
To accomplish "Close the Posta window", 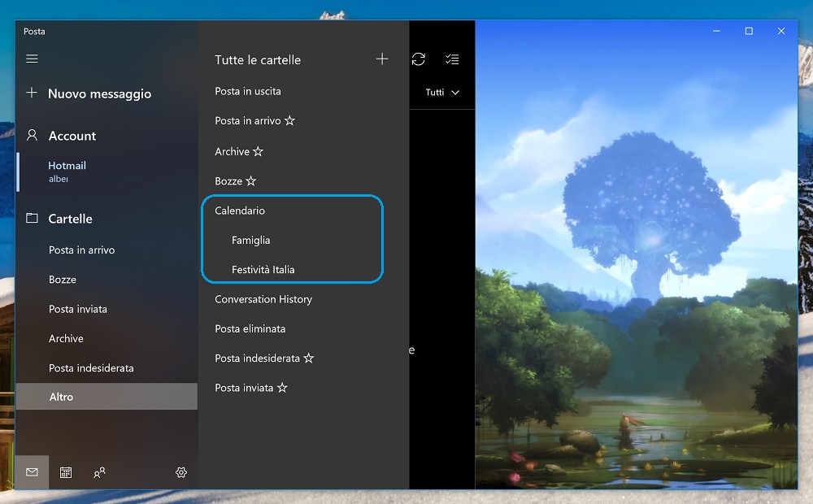I will (780, 31).
